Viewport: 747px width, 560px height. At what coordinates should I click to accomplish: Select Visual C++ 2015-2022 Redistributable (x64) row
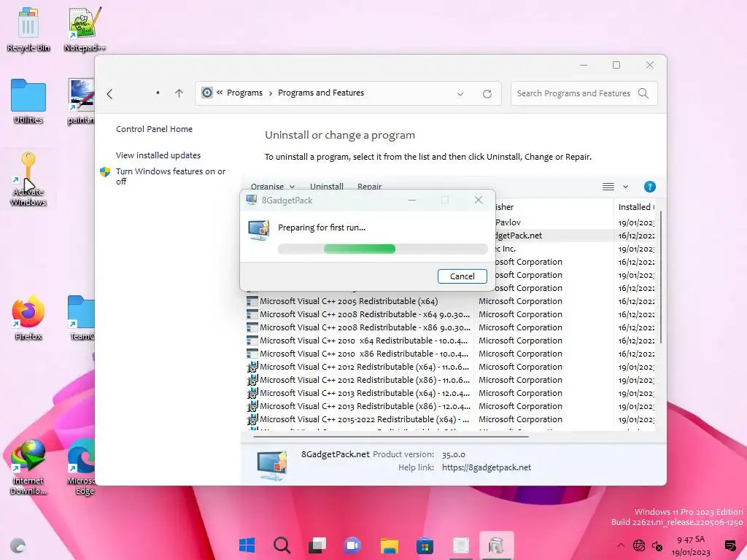click(357, 419)
